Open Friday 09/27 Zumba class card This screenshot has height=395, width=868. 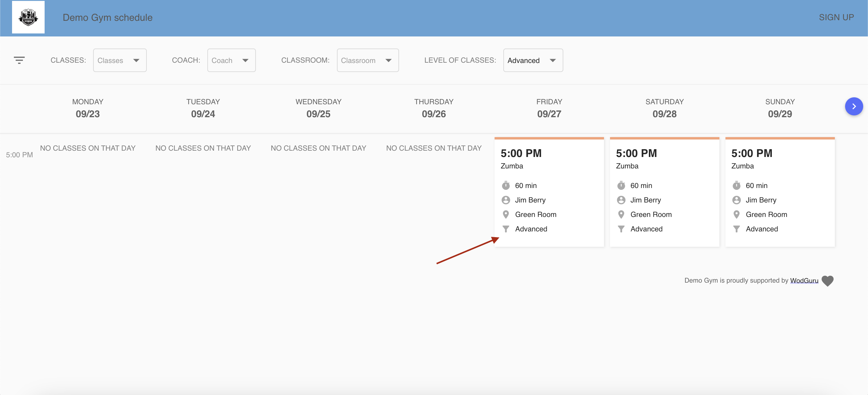(549, 192)
